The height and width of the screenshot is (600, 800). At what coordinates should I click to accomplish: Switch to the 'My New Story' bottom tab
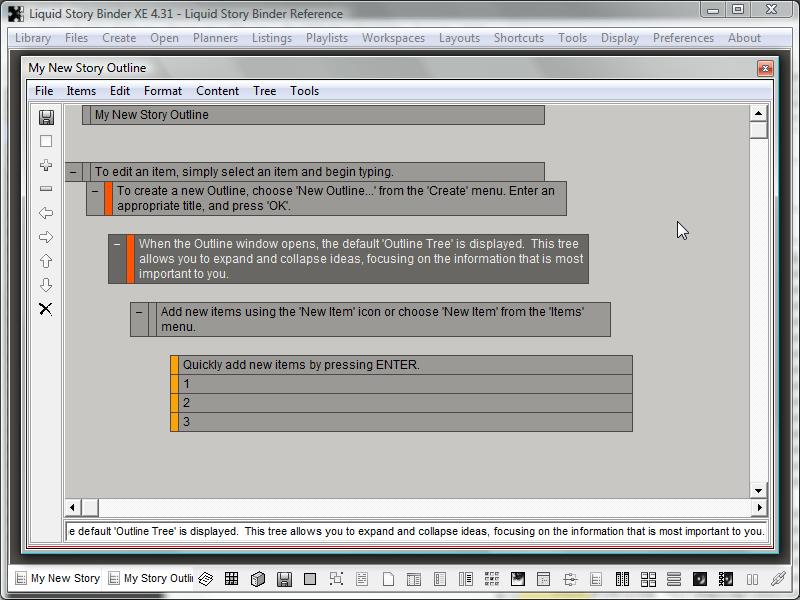click(57, 579)
